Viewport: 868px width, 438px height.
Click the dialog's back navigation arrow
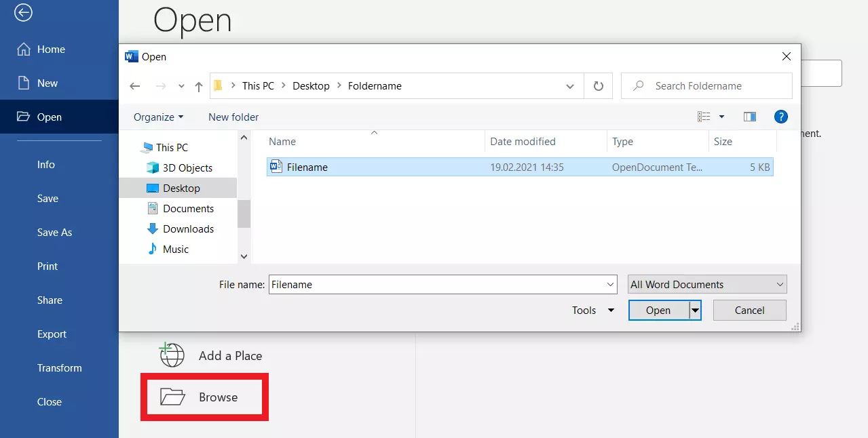pos(135,86)
